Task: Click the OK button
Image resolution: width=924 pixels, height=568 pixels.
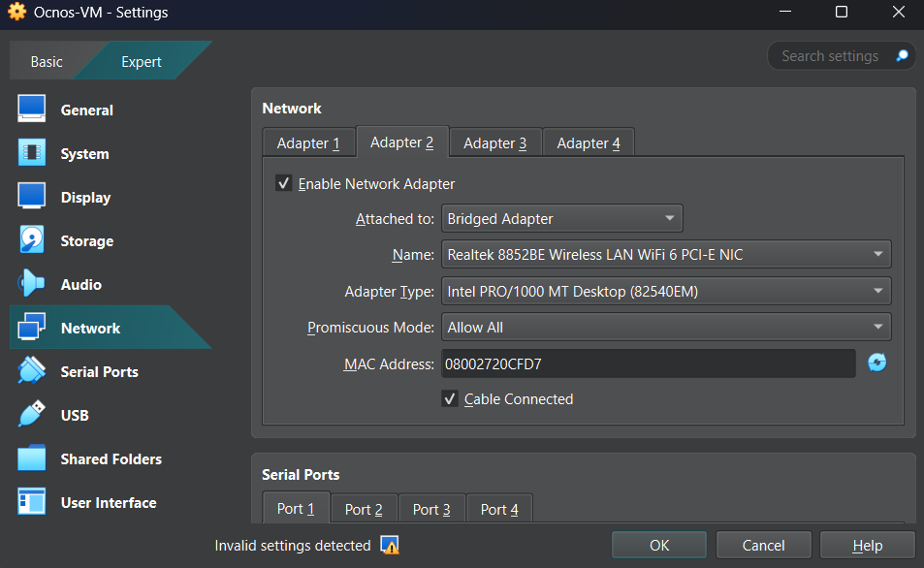Action: pyautogui.click(x=658, y=545)
